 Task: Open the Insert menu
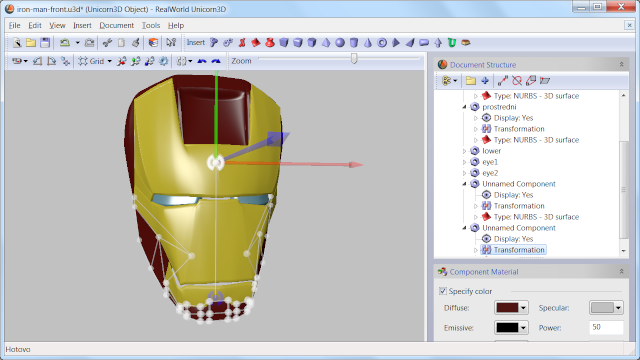(x=82, y=25)
